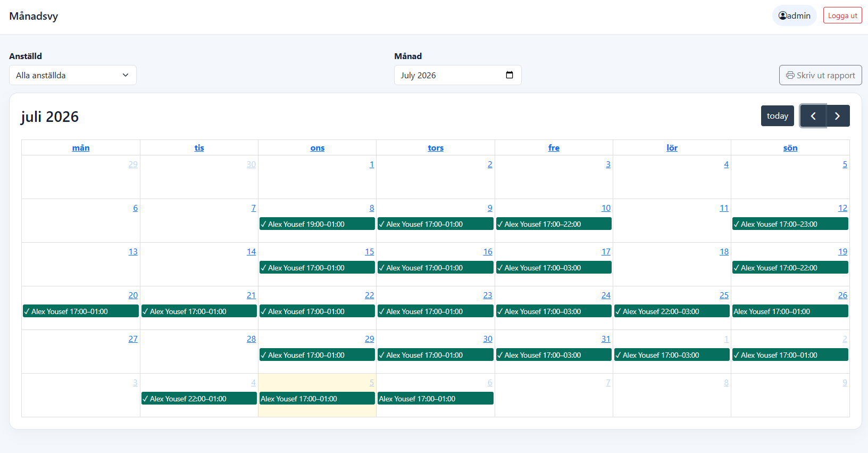Click day number 18
Image resolution: width=868 pixels, height=453 pixels.
(x=724, y=252)
